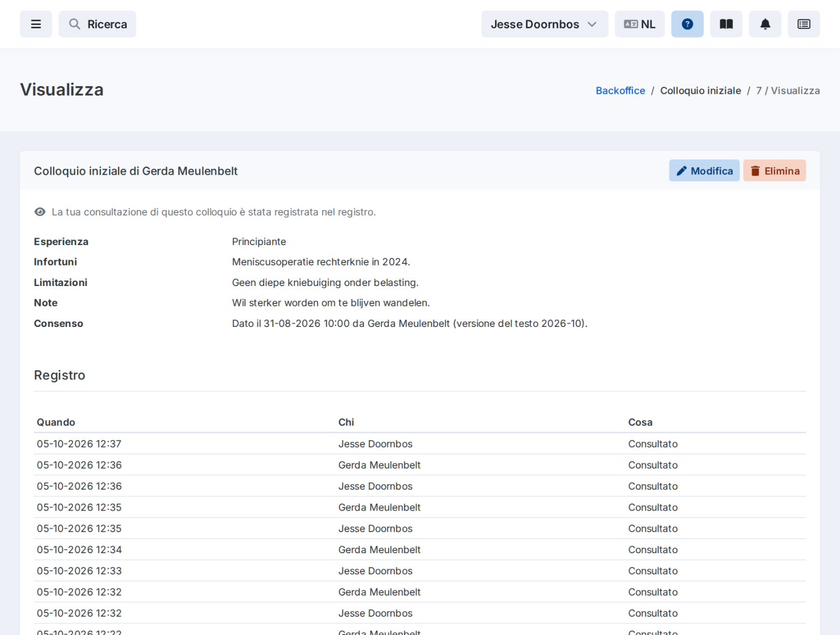Click the eye icon beside registry notice
Image resolution: width=840 pixels, height=635 pixels.
40,212
